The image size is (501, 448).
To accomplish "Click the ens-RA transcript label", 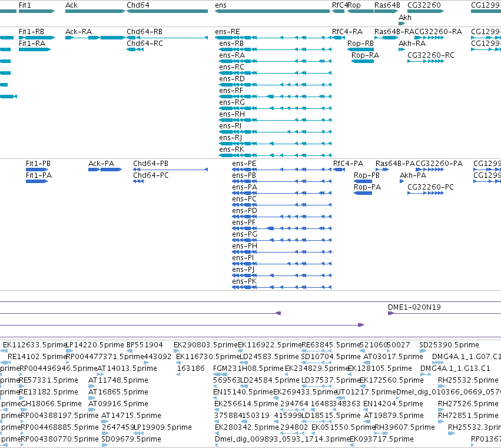I will (232, 55).
